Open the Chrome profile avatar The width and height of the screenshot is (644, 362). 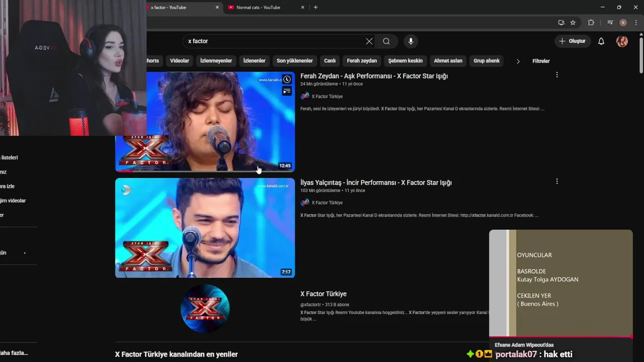[x=623, y=23]
